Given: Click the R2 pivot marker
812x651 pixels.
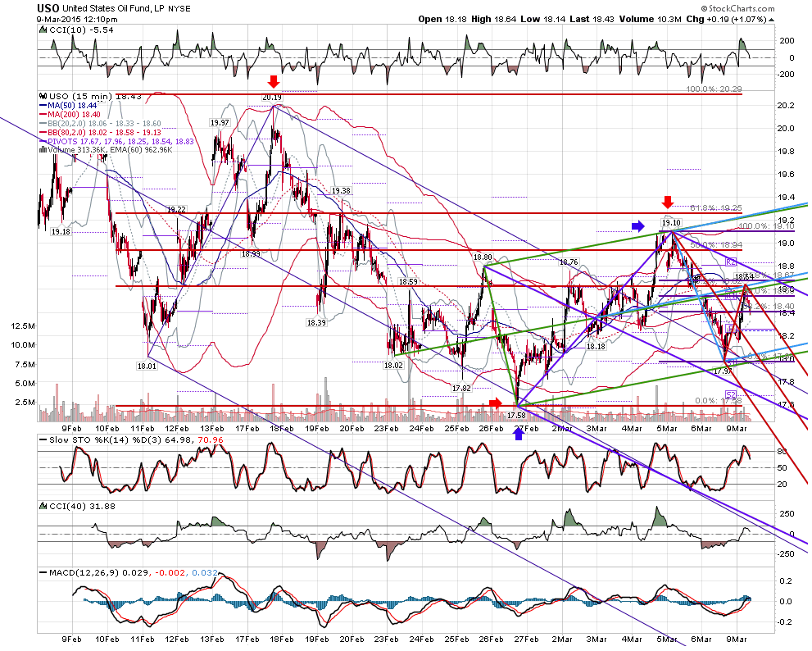Looking at the screenshot, I should click(x=731, y=262).
